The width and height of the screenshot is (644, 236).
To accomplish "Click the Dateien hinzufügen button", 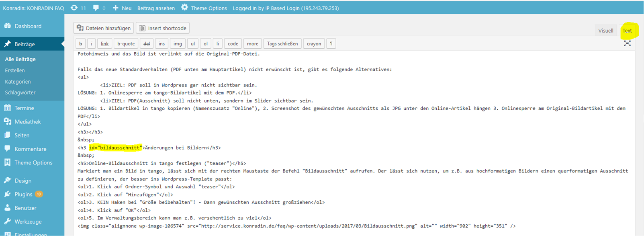I will tap(104, 28).
